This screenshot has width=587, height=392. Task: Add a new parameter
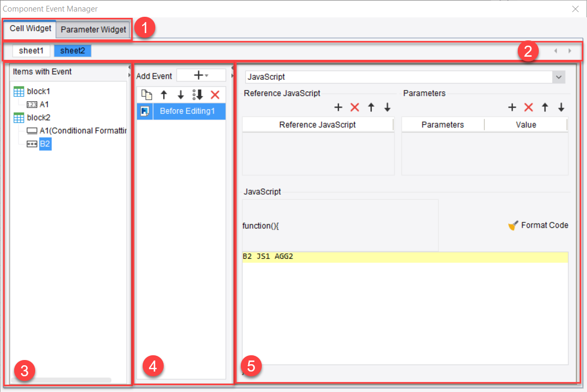tap(512, 108)
